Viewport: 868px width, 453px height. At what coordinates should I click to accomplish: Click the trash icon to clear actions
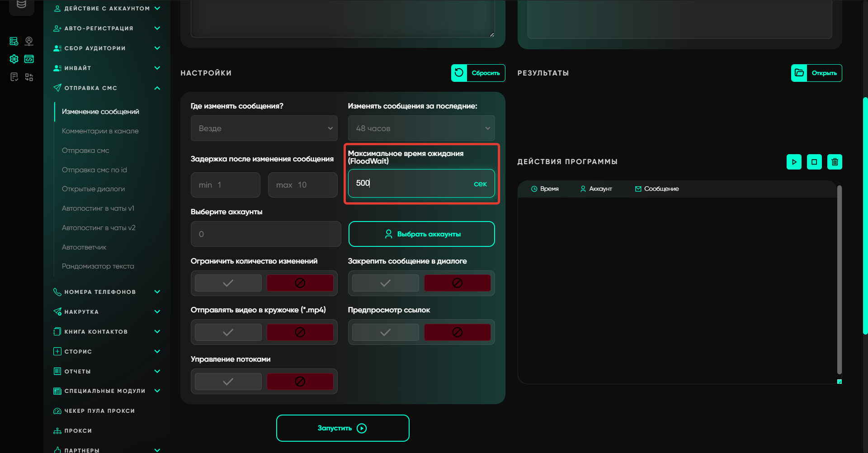(x=835, y=162)
